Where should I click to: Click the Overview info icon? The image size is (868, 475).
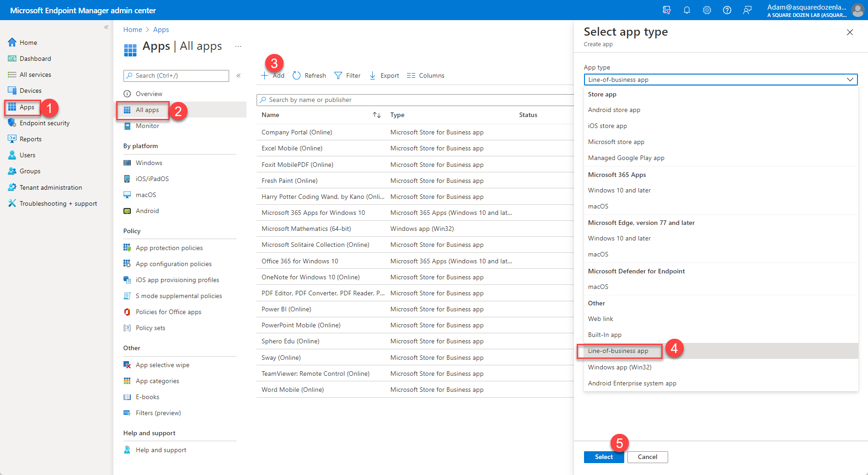[127, 94]
